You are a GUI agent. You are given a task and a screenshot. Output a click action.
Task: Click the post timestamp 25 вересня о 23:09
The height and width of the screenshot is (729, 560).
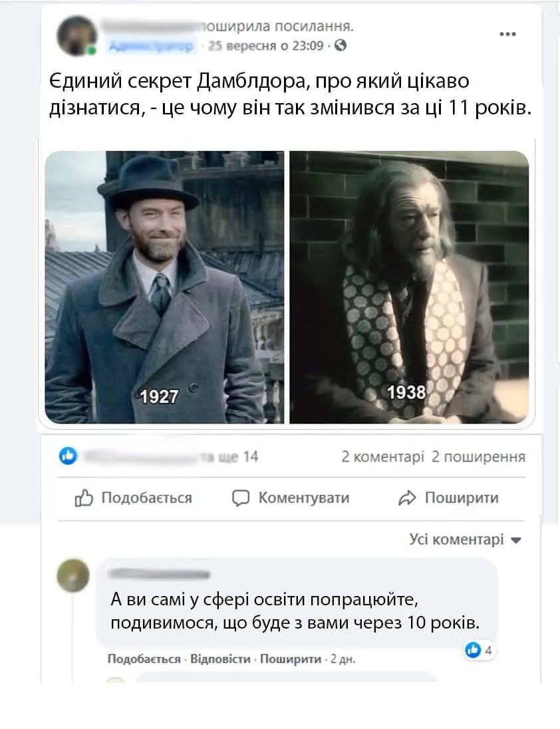coord(265,45)
